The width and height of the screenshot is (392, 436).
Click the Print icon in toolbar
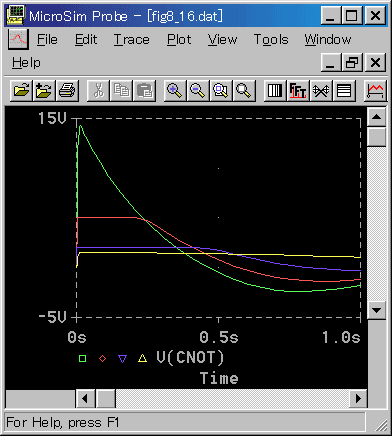pyautogui.click(x=67, y=90)
